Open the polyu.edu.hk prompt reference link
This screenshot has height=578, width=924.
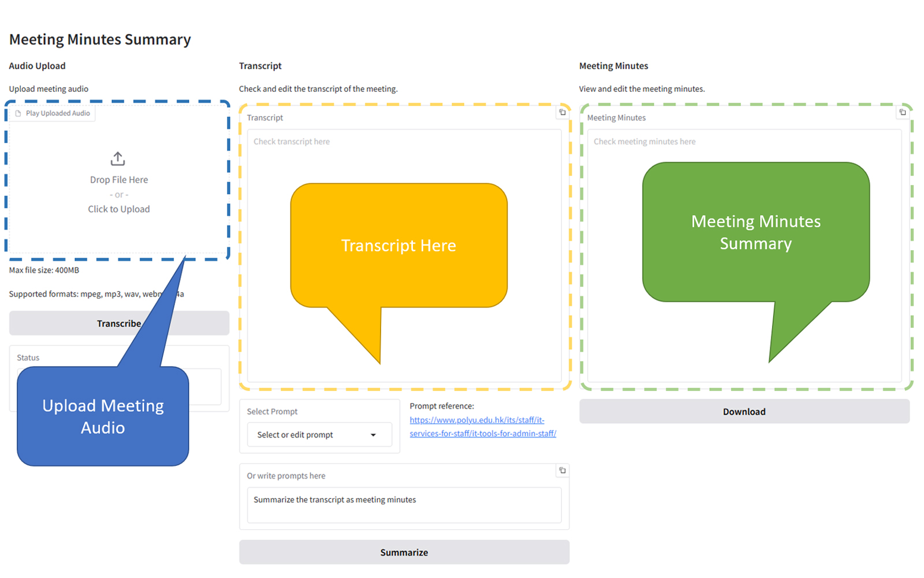click(482, 427)
